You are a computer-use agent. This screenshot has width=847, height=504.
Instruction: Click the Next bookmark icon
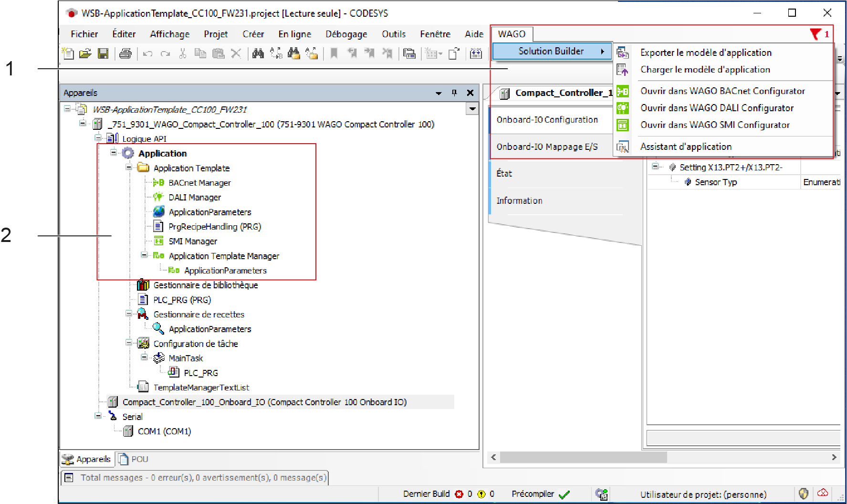(370, 53)
